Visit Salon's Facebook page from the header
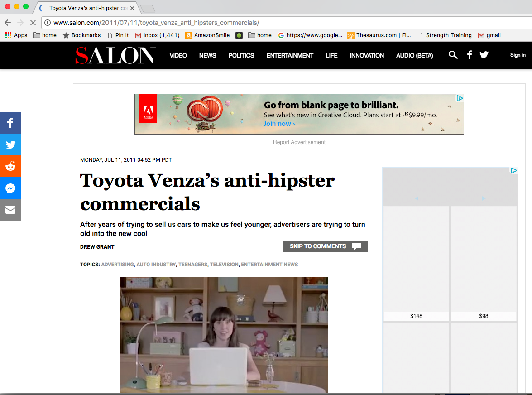This screenshot has height=395, width=532. click(x=469, y=55)
